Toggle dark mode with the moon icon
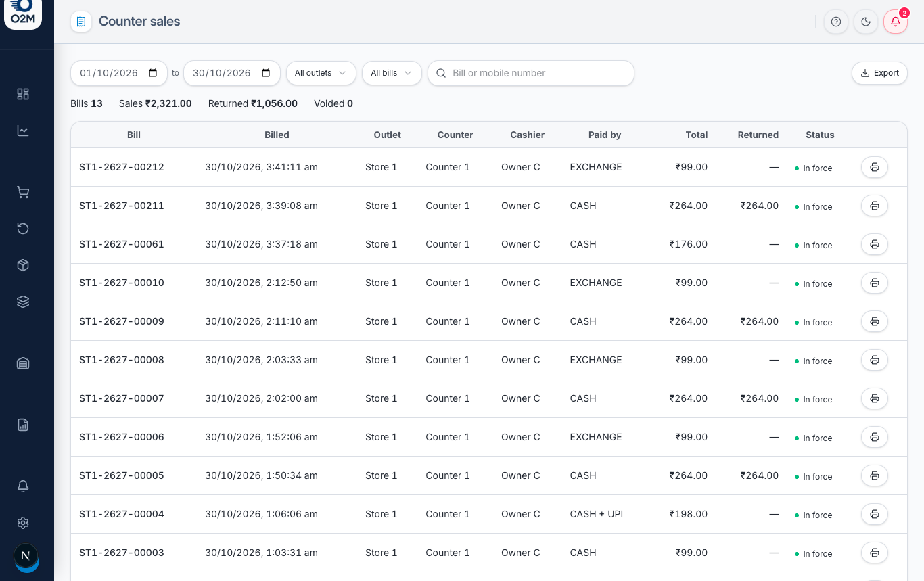This screenshot has width=924, height=581. click(866, 22)
